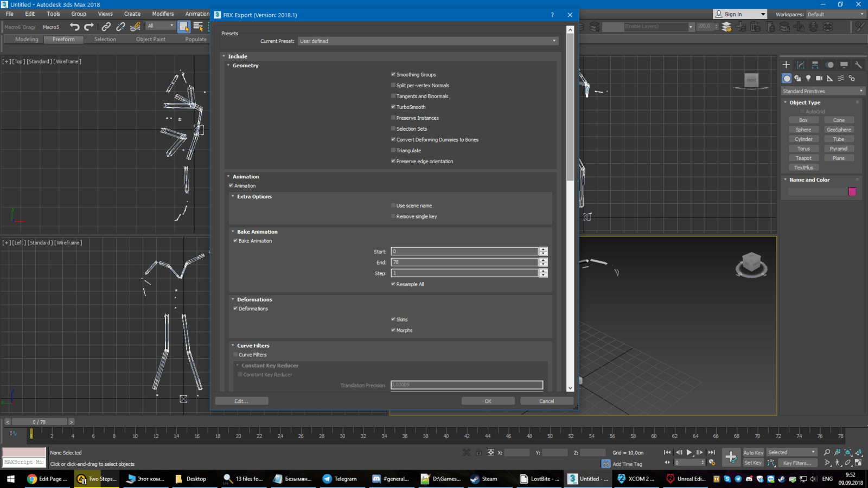Viewport: 868px width, 488px height.
Task: Click the Undo arrow icon
Action: pyautogui.click(x=74, y=27)
